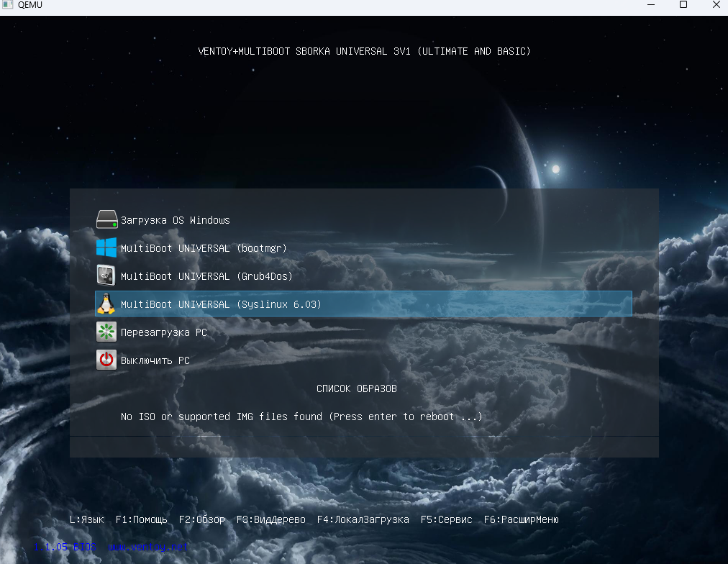The width and height of the screenshot is (728, 564).
Task: Click the СПИСОК ОБРАЗОВ section header
Action: click(357, 388)
